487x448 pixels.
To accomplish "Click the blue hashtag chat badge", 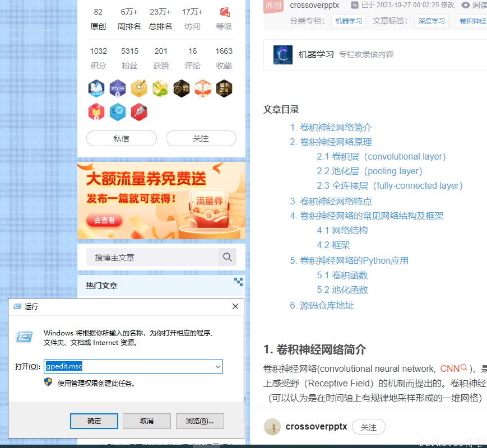I will pos(118,112).
